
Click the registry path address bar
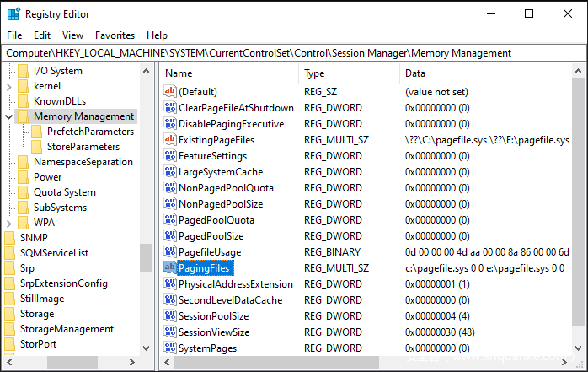[294, 53]
